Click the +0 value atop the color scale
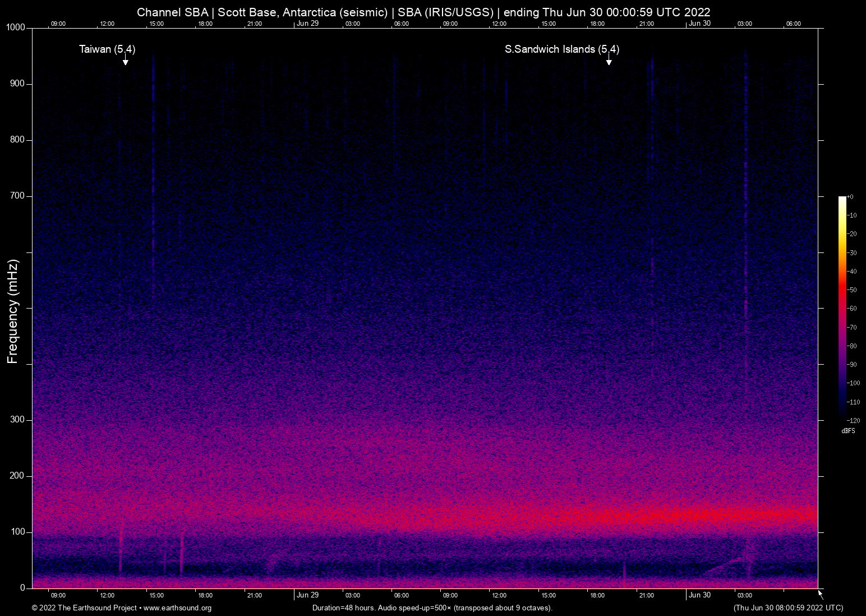 850,197
